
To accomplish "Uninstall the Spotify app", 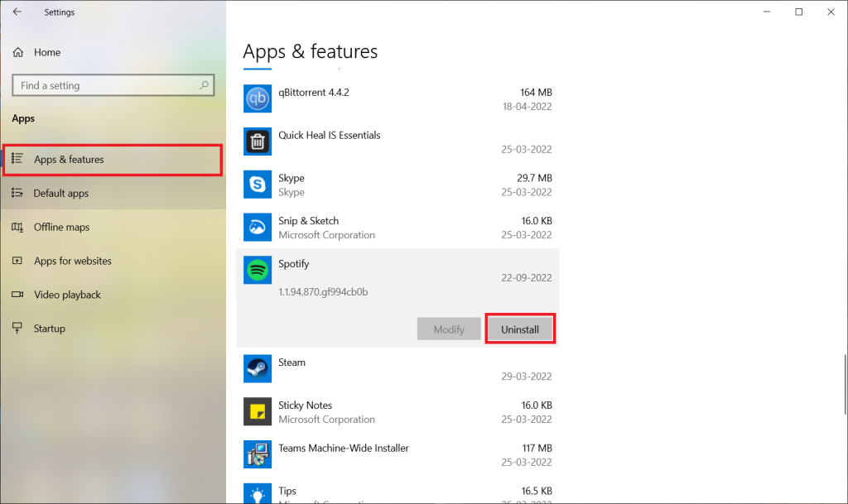I will 520,329.
